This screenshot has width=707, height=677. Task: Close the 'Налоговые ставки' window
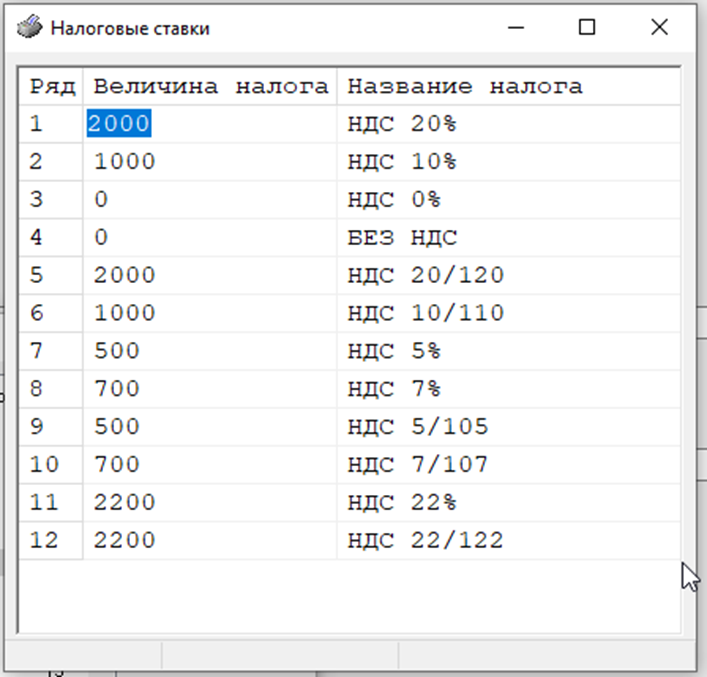point(659,27)
